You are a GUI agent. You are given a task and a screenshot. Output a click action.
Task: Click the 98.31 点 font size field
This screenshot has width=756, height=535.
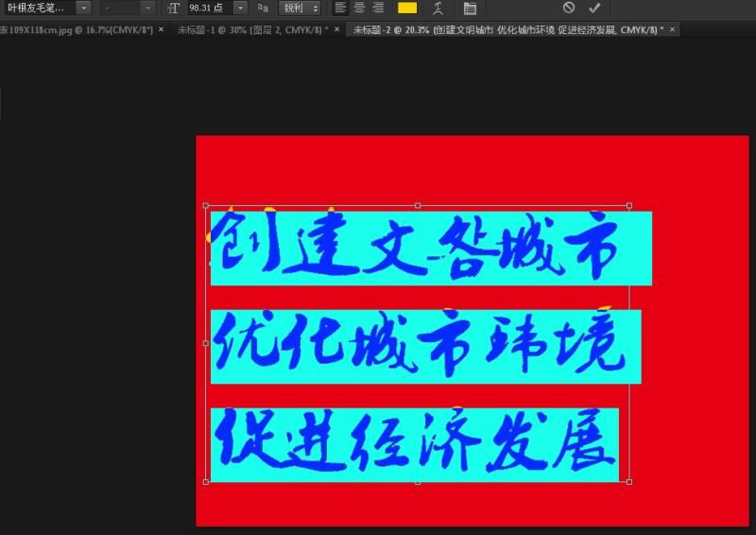(x=208, y=8)
